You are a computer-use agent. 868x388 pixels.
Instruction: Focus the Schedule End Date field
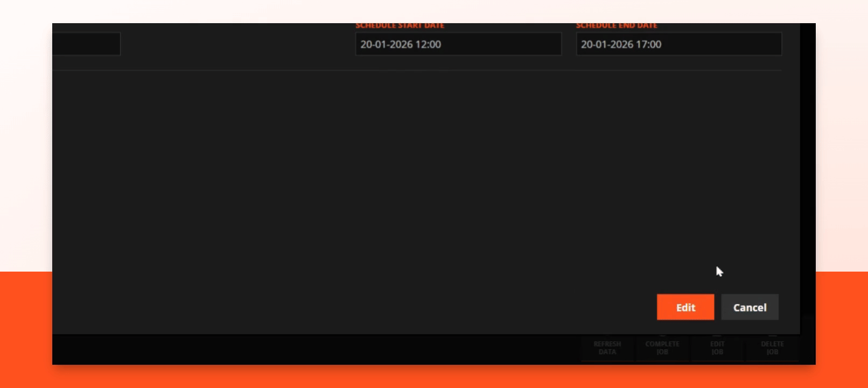tap(679, 44)
